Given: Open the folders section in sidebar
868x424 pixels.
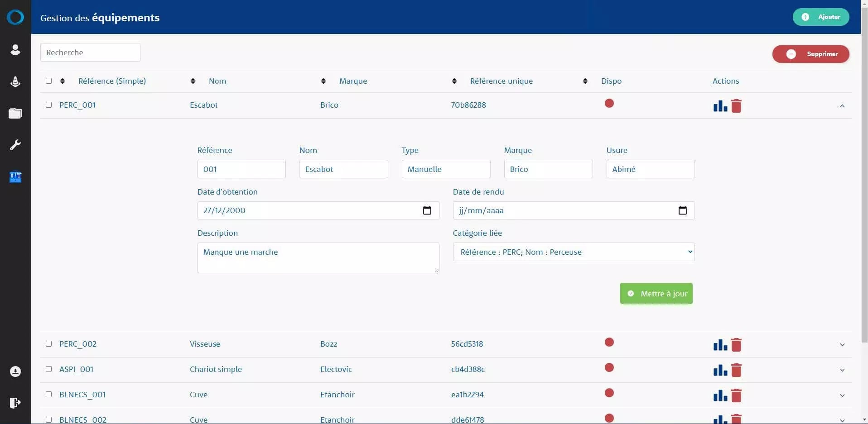Looking at the screenshot, I should click(x=15, y=113).
